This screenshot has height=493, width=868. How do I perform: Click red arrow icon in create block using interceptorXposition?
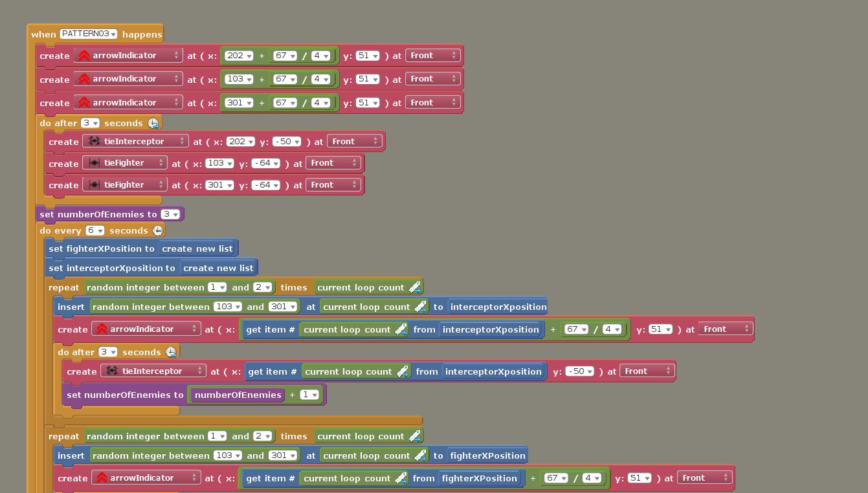[102, 329]
